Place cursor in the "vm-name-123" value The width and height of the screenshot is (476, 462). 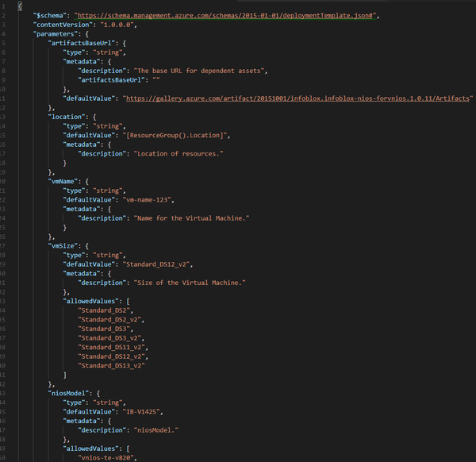pos(151,200)
